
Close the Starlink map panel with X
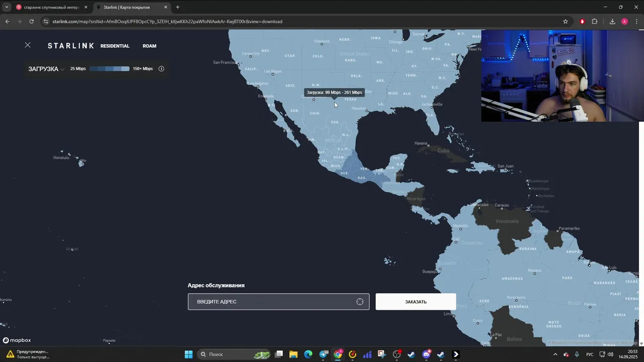tap(28, 45)
